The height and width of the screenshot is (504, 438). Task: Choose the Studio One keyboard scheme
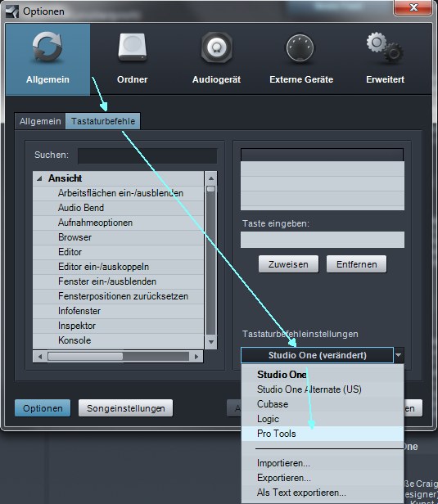tap(323, 375)
